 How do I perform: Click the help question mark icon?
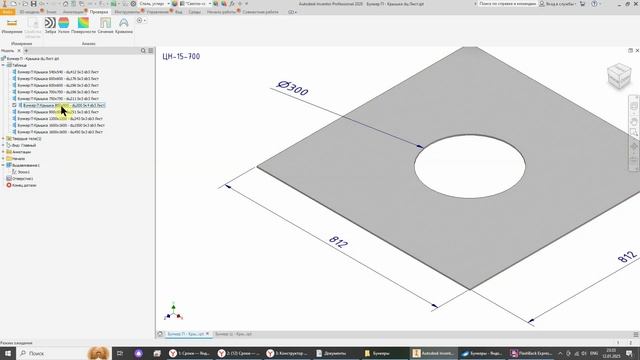pyautogui.click(x=594, y=4)
